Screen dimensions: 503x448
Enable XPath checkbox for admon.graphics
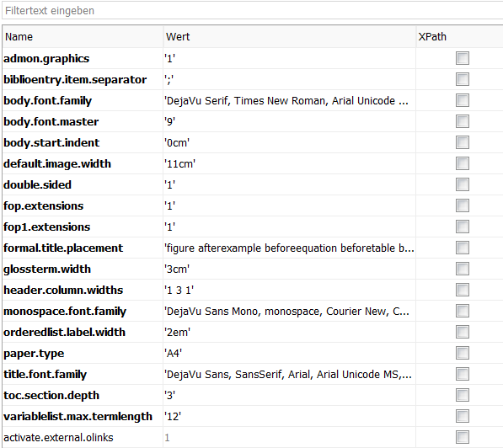(x=463, y=58)
